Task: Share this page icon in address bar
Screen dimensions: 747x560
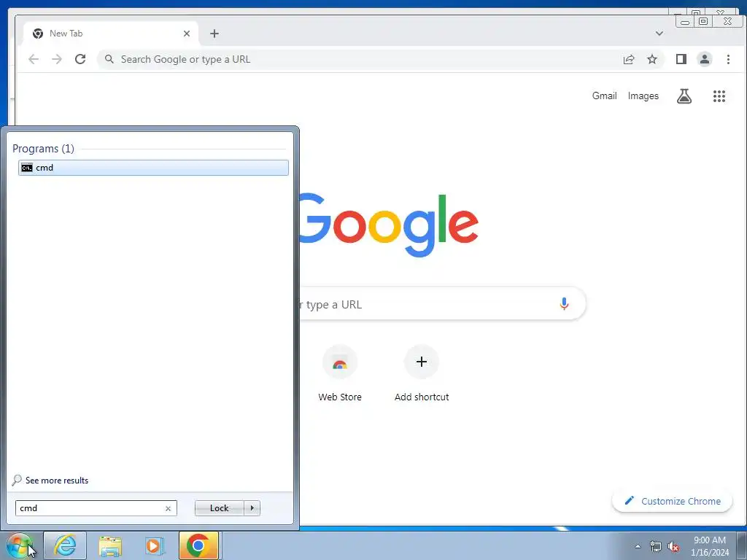Action: point(629,59)
